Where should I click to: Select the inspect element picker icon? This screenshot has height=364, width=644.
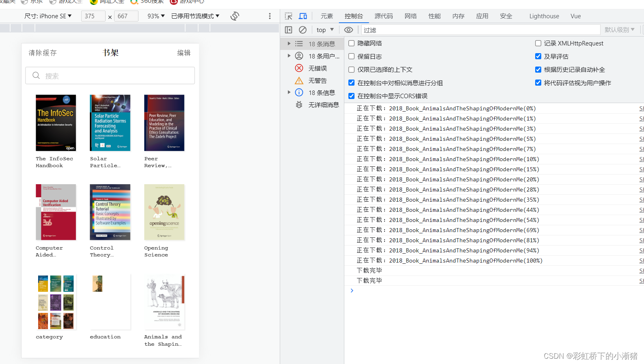(289, 16)
